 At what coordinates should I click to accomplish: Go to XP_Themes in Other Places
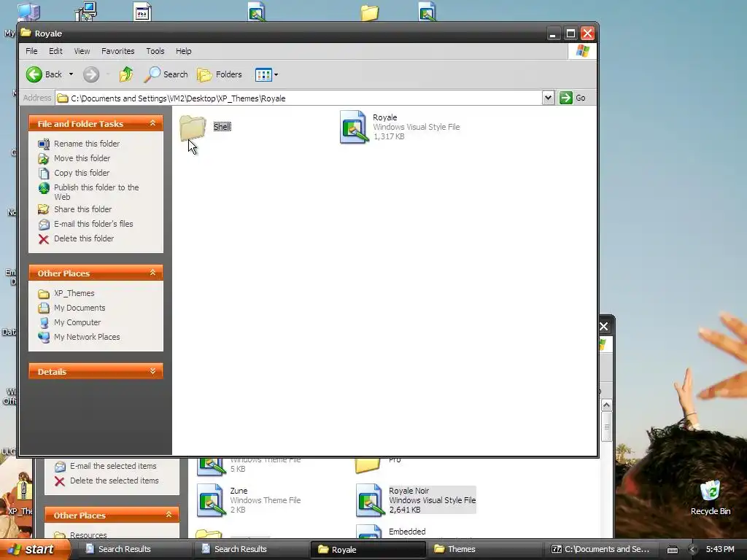(74, 293)
